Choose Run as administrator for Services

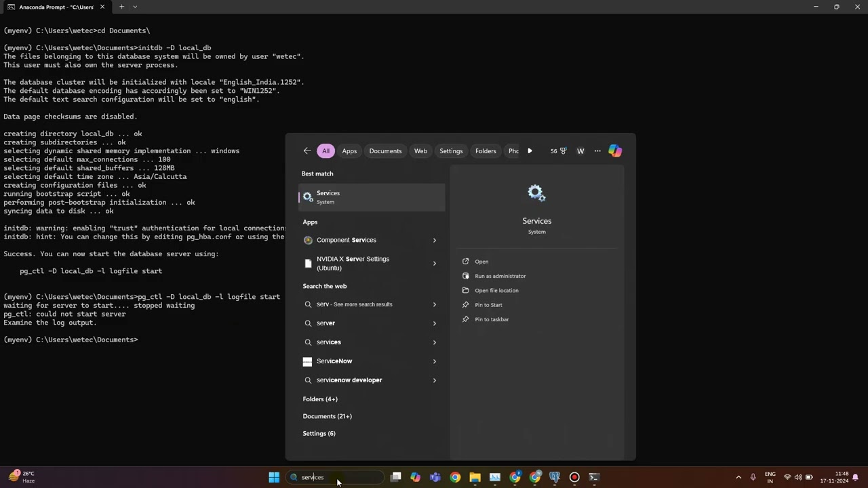(x=494, y=276)
